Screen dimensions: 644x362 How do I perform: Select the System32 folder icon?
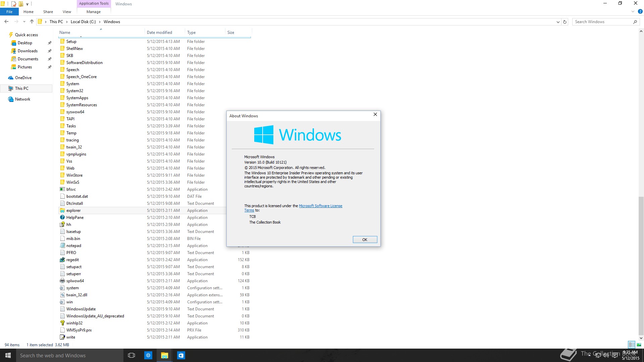click(62, 90)
